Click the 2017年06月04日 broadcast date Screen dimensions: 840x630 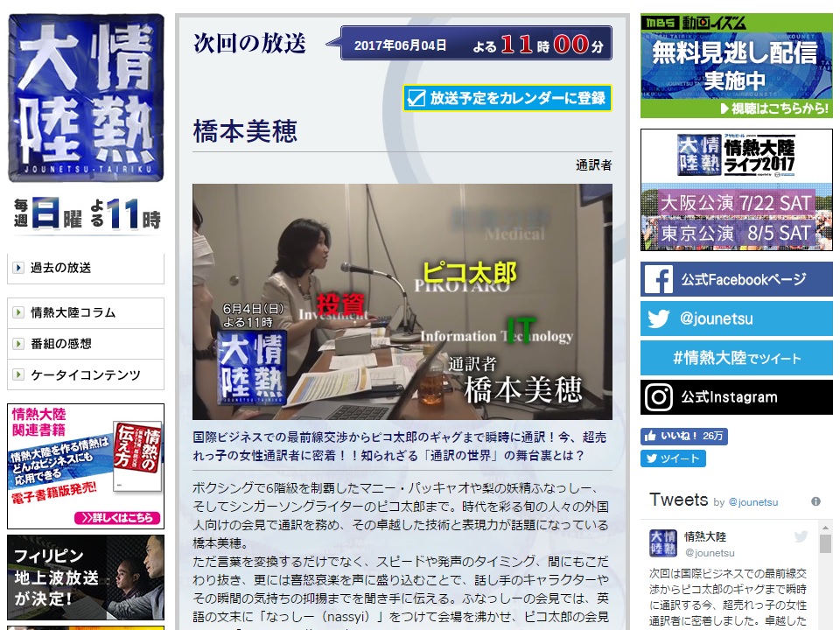400,45
